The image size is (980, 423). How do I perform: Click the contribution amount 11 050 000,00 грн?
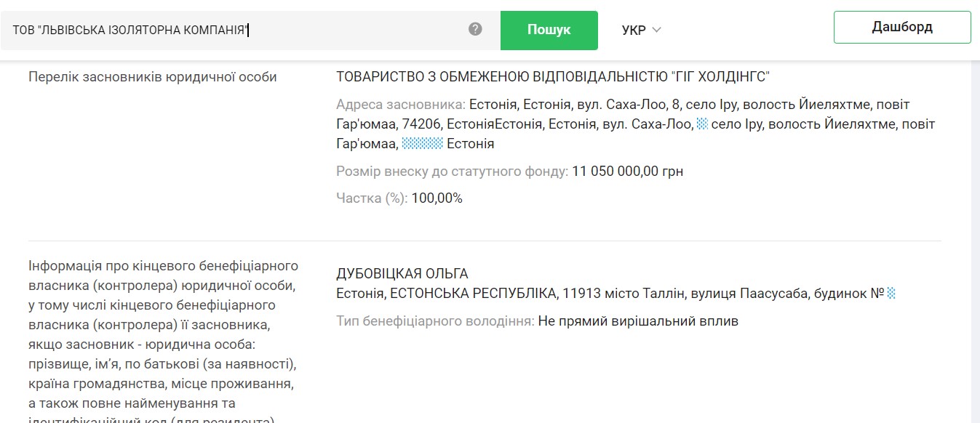click(x=628, y=172)
